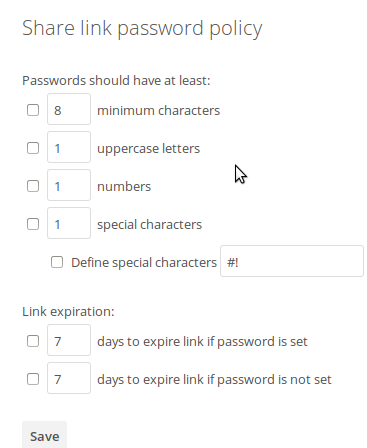Enable the uppercase letters checkbox

(x=33, y=148)
